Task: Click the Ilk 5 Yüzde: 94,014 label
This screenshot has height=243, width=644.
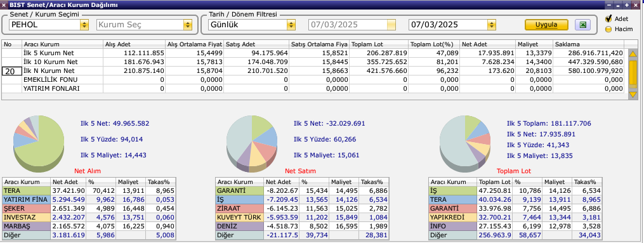Action: [112, 140]
